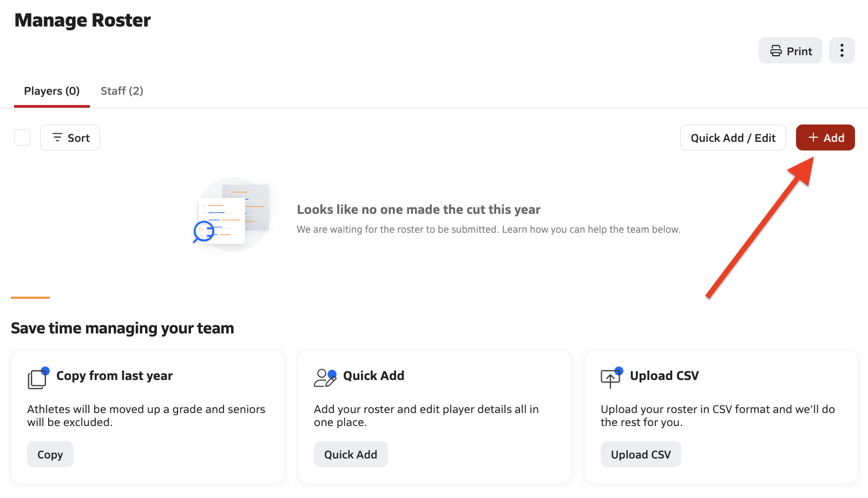Click the blue notification dot on the Upload CSV card

[619, 370]
